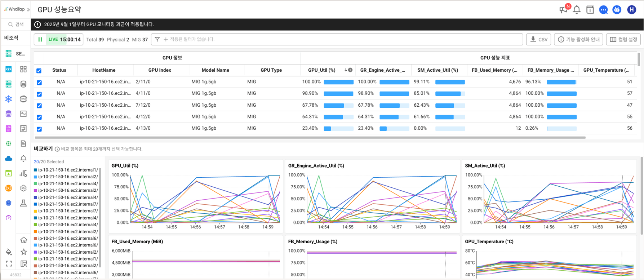Viewport: 644px width, 280px height.
Task: Open the SE... project selector
Action: [16, 54]
